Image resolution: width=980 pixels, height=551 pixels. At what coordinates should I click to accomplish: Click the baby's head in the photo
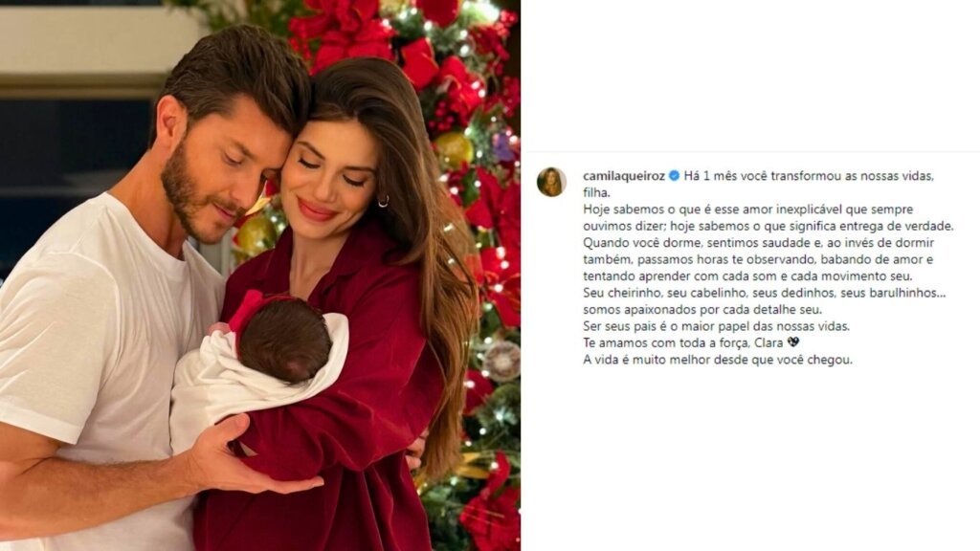pyautogui.click(x=285, y=340)
